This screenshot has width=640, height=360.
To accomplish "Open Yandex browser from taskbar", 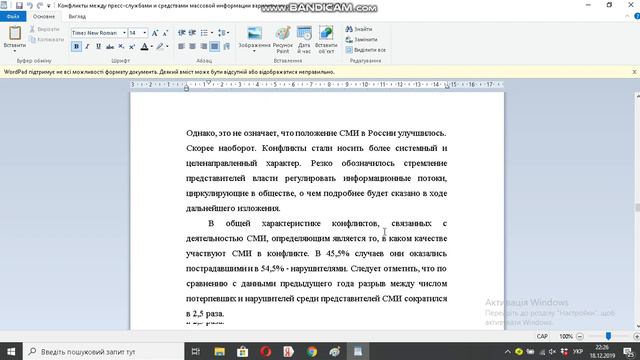I will coord(289,351).
